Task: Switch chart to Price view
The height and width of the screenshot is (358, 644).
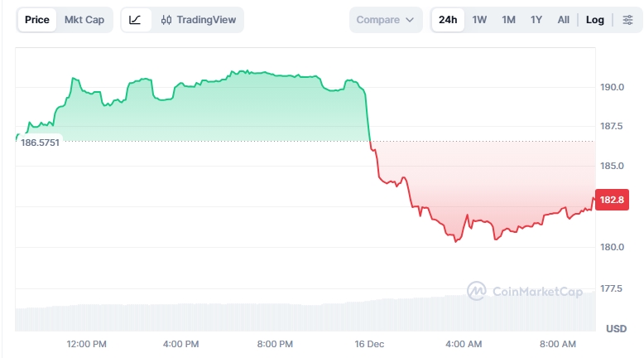Action: tap(36, 20)
